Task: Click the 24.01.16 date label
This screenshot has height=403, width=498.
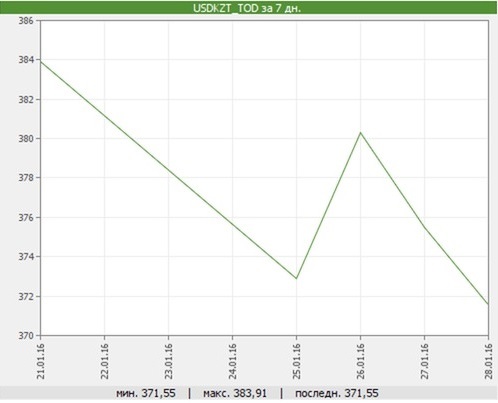Action: [x=233, y=361]
